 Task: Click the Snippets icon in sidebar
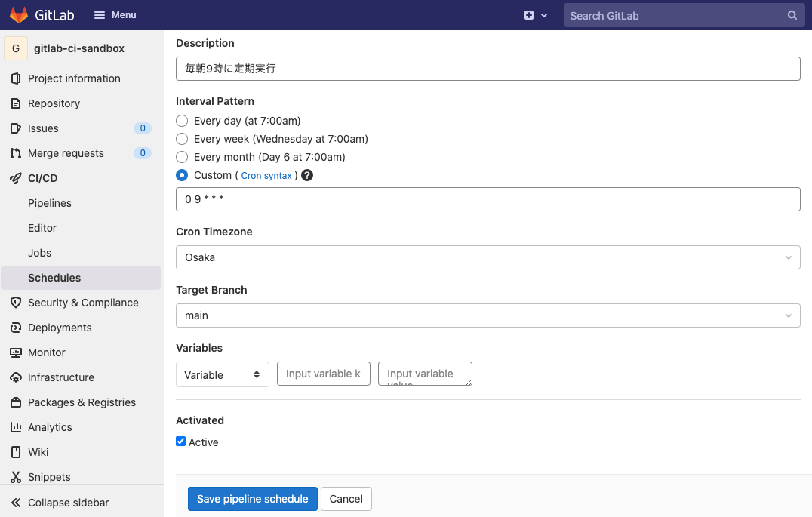point(15,476)
